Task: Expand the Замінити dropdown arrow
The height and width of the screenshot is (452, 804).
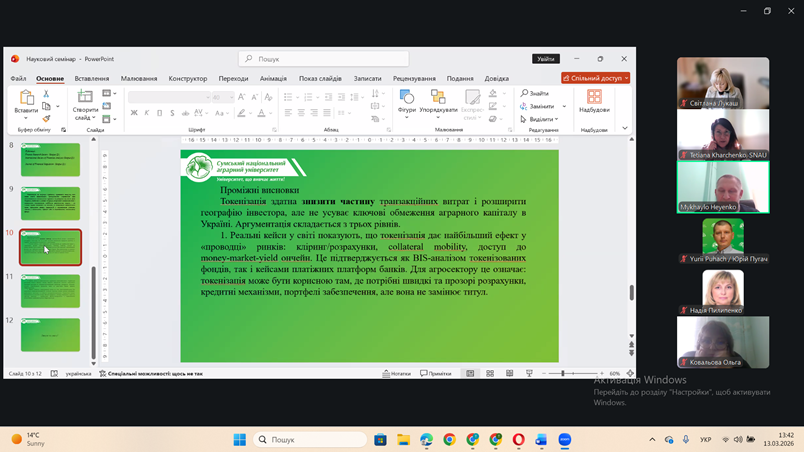Action: tap(563, 106)
